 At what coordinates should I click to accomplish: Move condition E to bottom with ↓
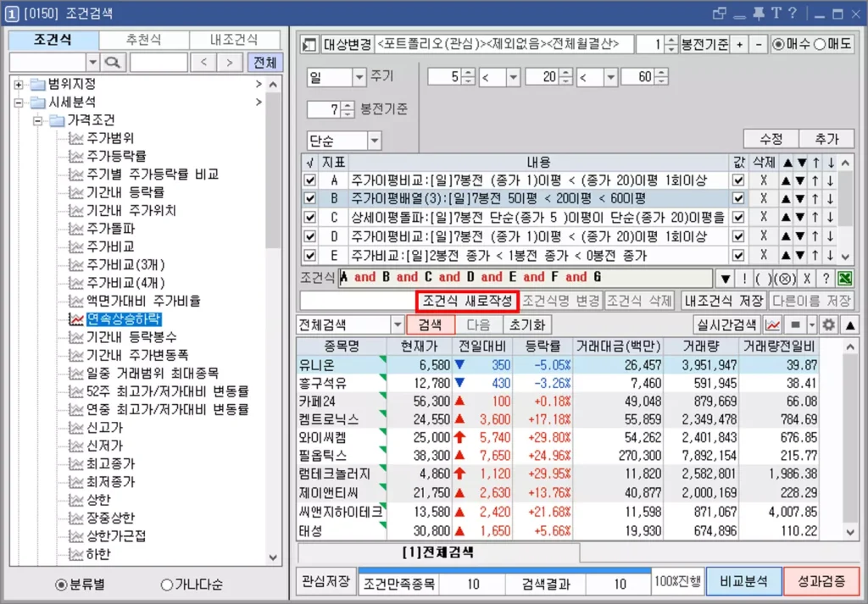point(831,256)
